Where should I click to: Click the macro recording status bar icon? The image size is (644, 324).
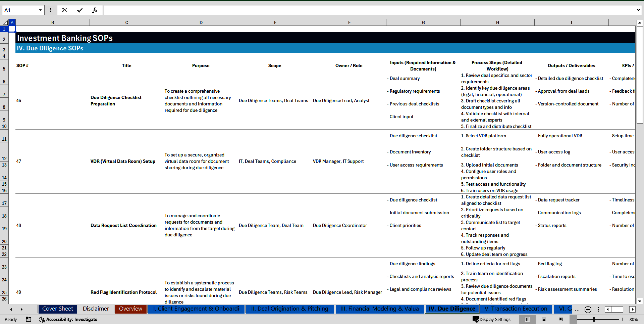tap(29, 319)
